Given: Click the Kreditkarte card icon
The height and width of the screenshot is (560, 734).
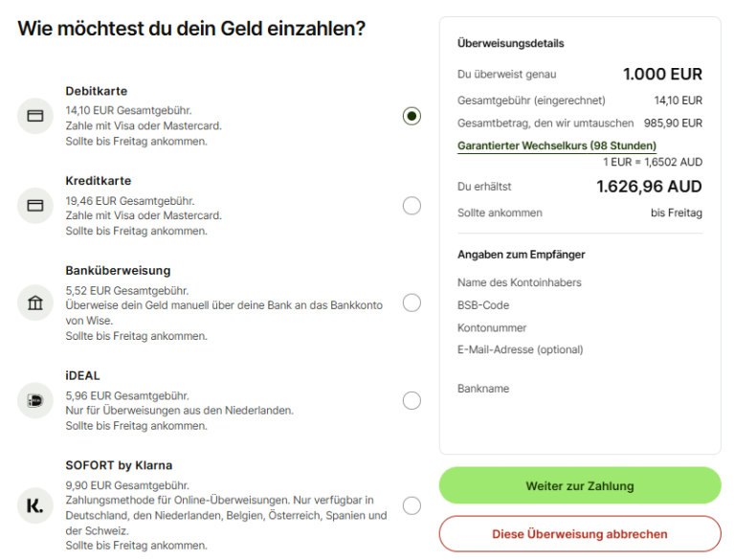Looking at the screenshot, I should (x=35, y=206).
